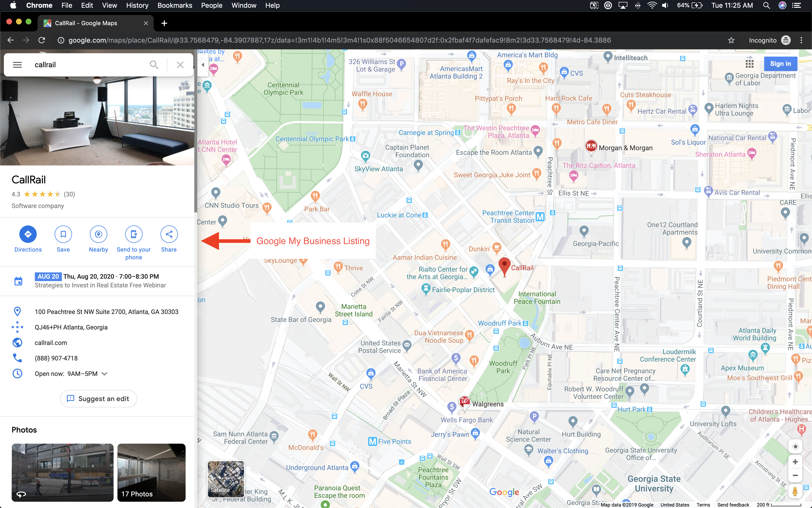Click the Sign in button
The height and width of the screenshot is (508, 812).
pos(780,63)
